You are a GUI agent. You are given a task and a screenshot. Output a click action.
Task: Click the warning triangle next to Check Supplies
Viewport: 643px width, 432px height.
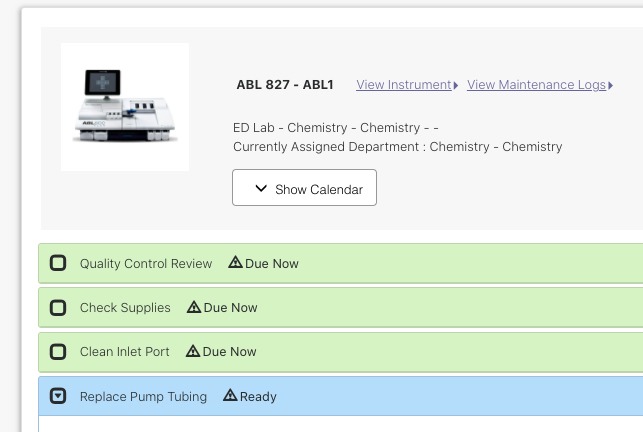click(194, 307)
